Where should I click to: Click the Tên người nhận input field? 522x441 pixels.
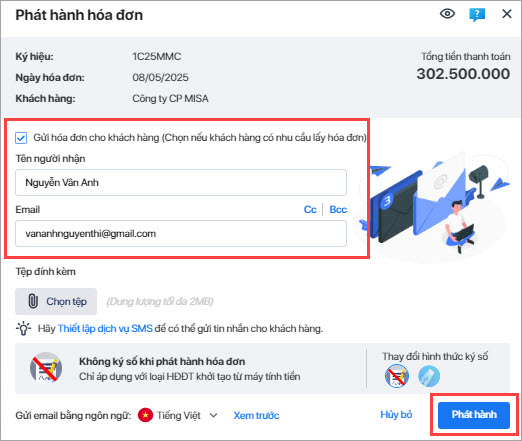(x=181, y=182)
